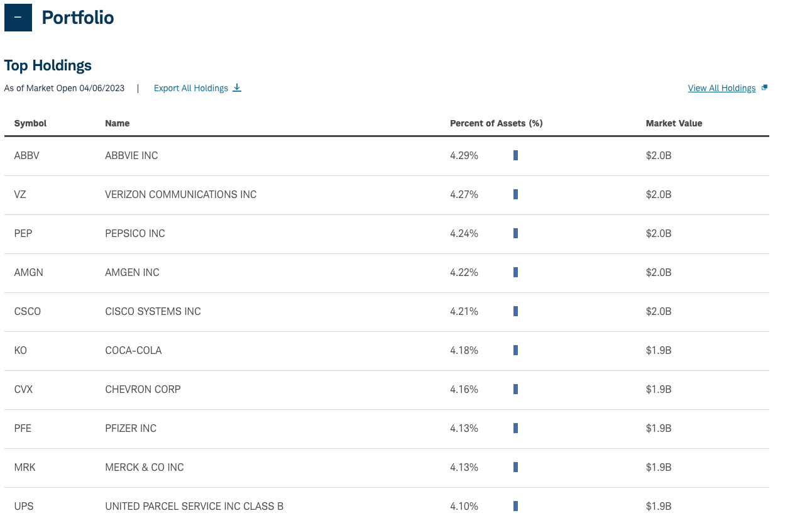
Task: Click the external window icon next to View All Holdings
Action: (x=764, y=87)
